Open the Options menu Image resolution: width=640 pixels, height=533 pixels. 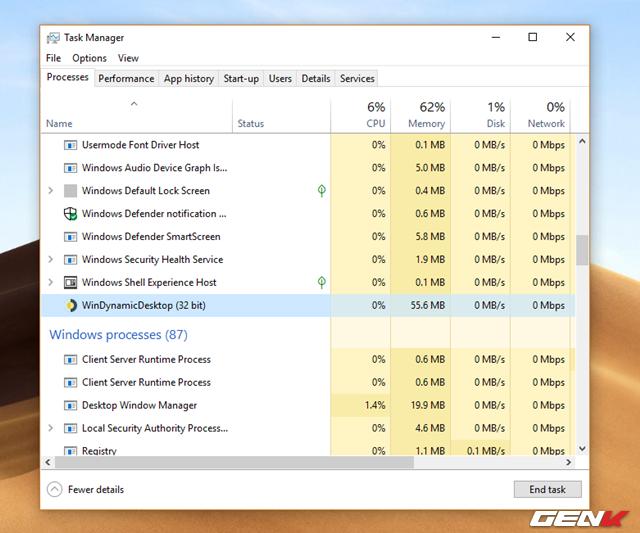89,58
